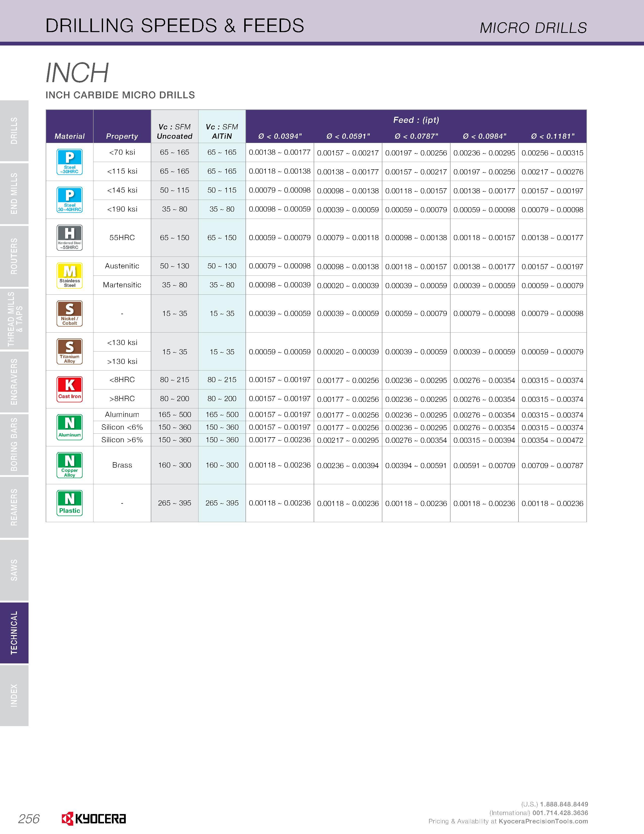Select the 0.00217 ~ 0.00276 feed value

pyautogui.click(x=553, y=172)
